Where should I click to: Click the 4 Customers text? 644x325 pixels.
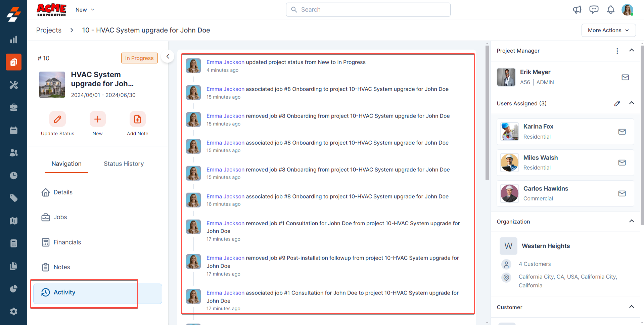pos(535,264)
